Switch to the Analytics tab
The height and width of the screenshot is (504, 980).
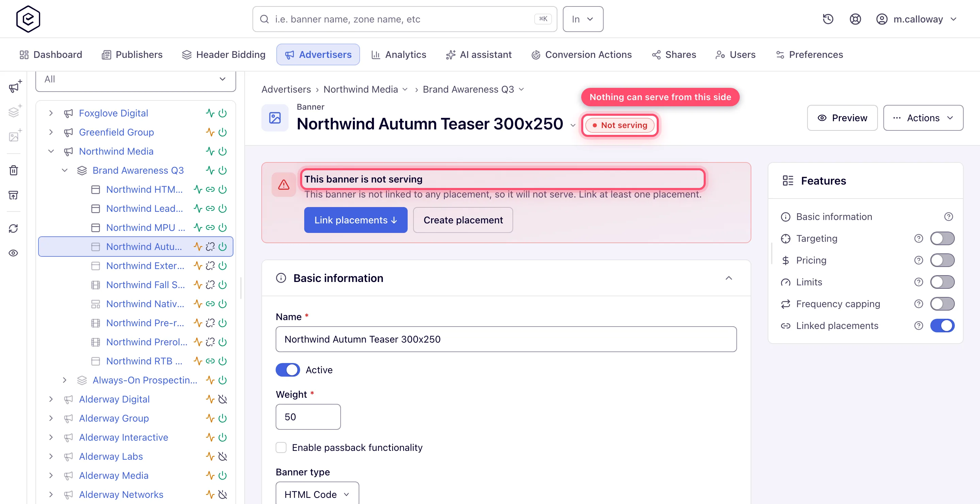click(x=399, y=54)
